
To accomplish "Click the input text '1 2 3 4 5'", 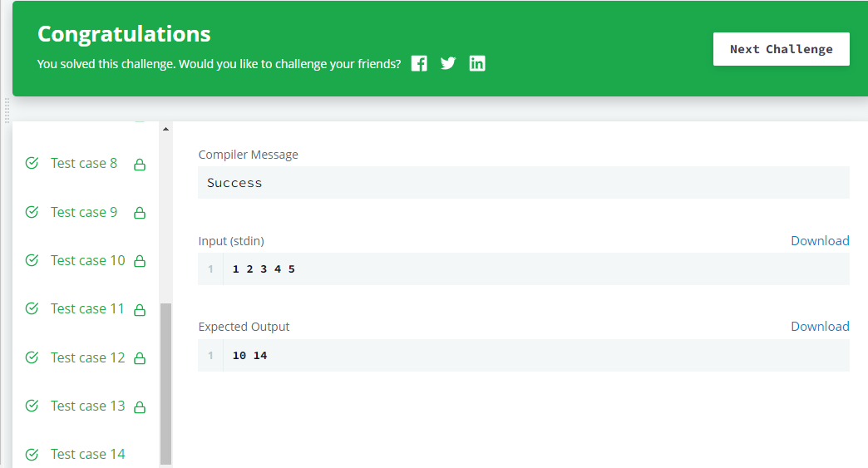I will click(x=264, y=268).
